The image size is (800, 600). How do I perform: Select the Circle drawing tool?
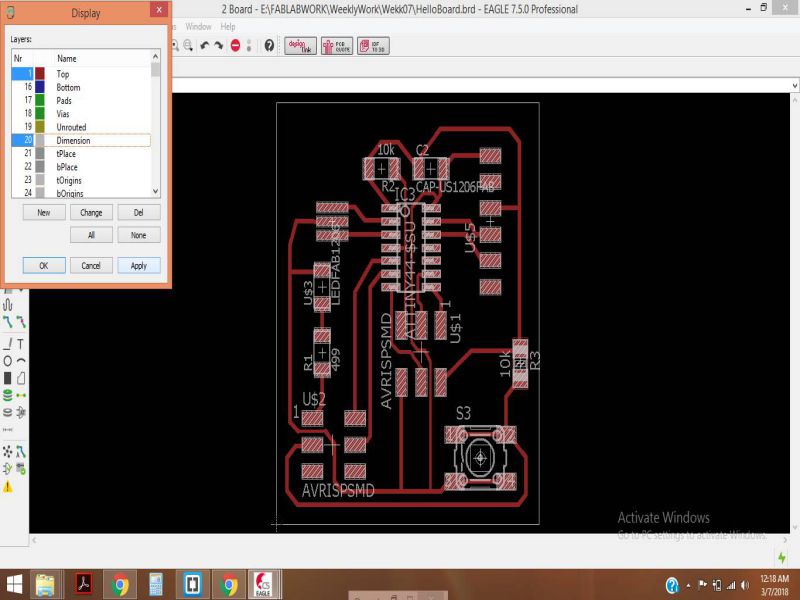[x=8, y=360]
